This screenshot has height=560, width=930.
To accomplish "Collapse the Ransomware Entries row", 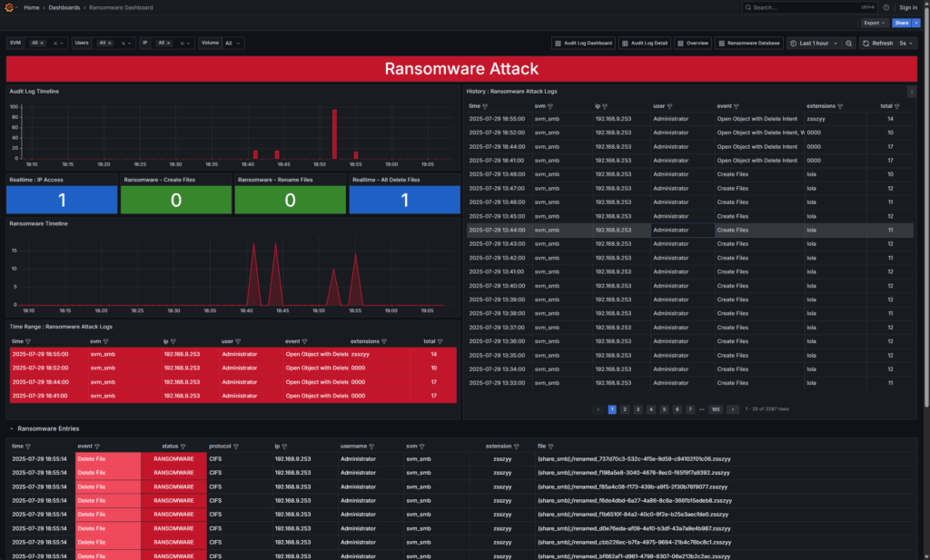I will [11, 429].
